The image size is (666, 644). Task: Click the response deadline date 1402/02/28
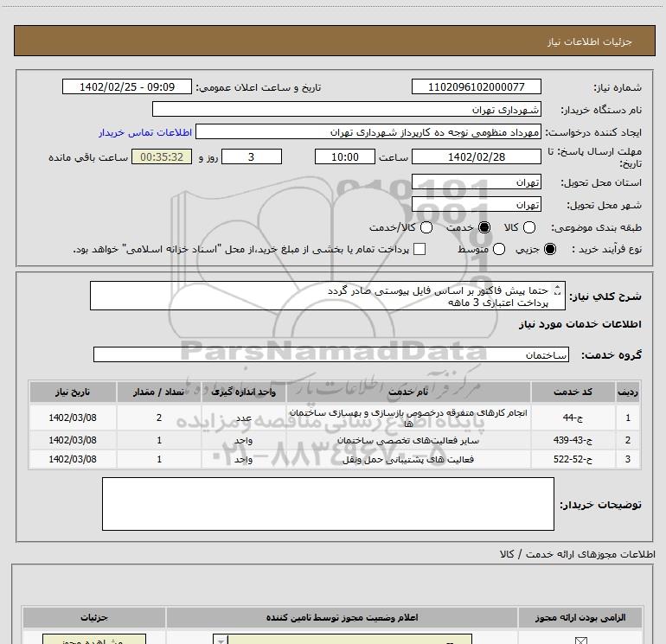[476, 156]
